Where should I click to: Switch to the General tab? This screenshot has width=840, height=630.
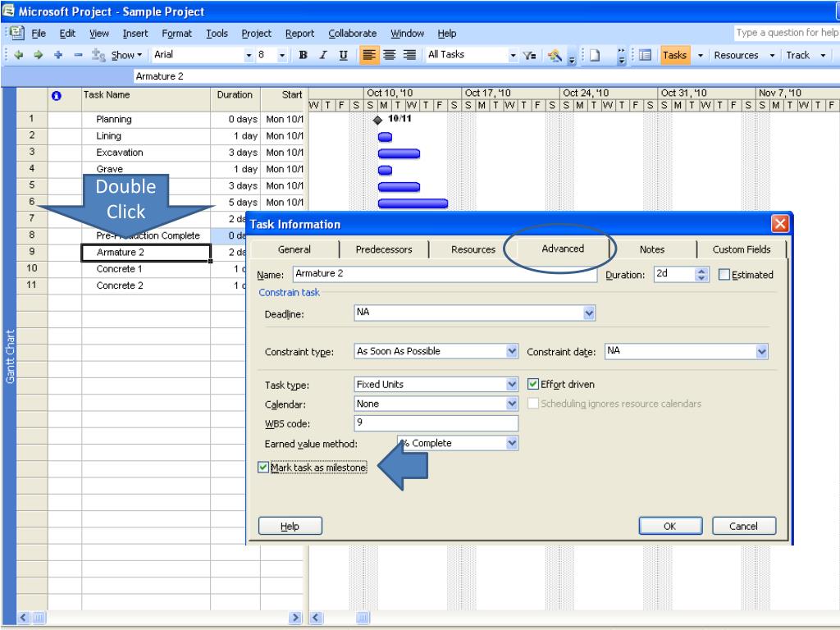(294, 249)
